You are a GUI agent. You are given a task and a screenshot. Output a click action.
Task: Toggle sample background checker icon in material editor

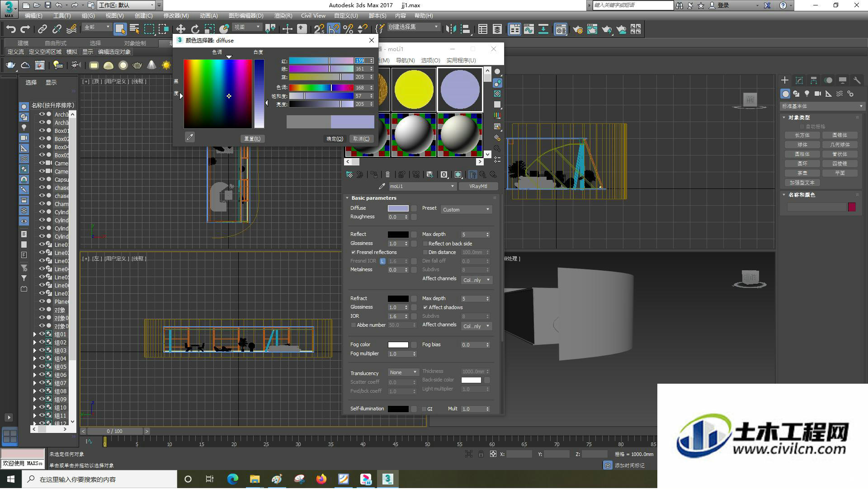[x=497, y=94]
